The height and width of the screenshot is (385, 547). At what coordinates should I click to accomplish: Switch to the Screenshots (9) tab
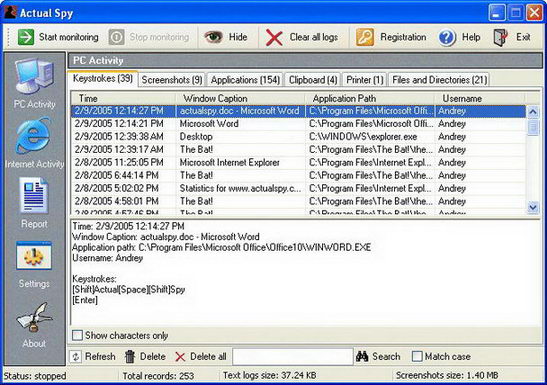pos(172,80)
